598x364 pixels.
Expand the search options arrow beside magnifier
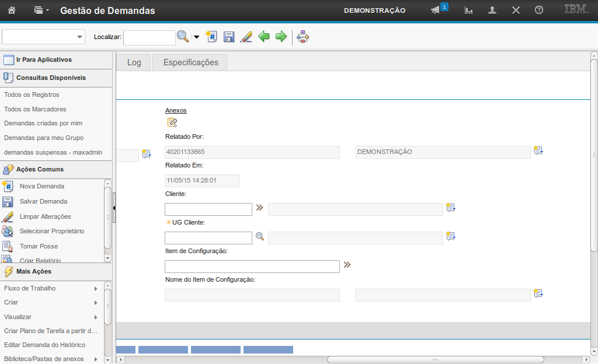[196, 37]
